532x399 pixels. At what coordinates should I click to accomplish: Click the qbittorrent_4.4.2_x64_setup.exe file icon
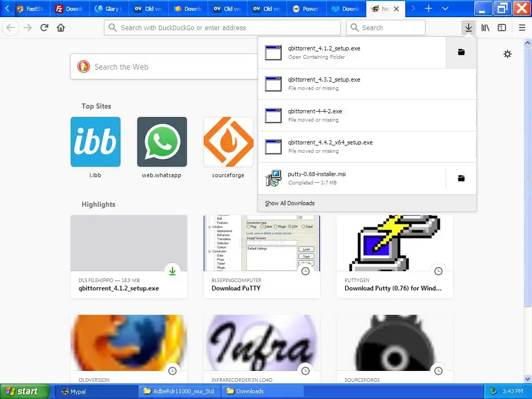click(x=273, y=147)
